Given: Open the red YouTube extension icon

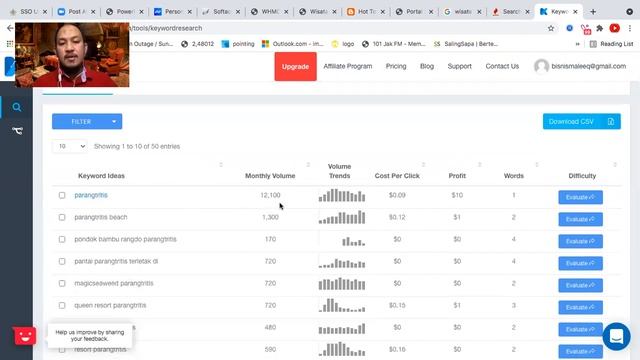Looking at the screenshot, I should tap(614, 28).
